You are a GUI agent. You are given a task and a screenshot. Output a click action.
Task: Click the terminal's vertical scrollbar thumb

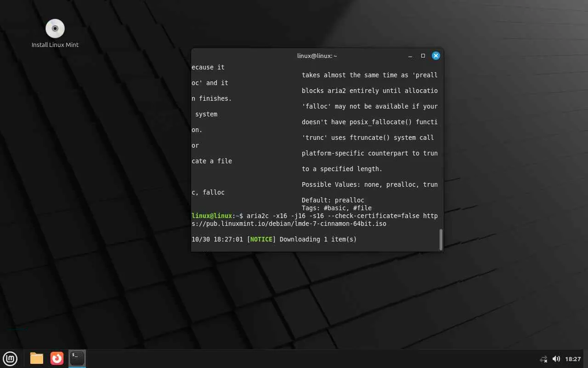point(441,239)
